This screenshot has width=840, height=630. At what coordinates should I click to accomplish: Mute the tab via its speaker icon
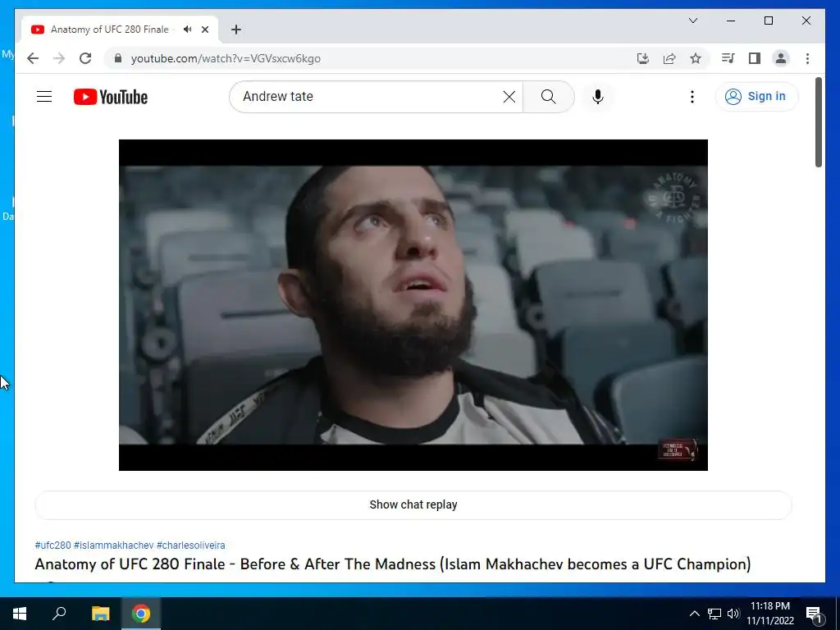coord(187,30)
